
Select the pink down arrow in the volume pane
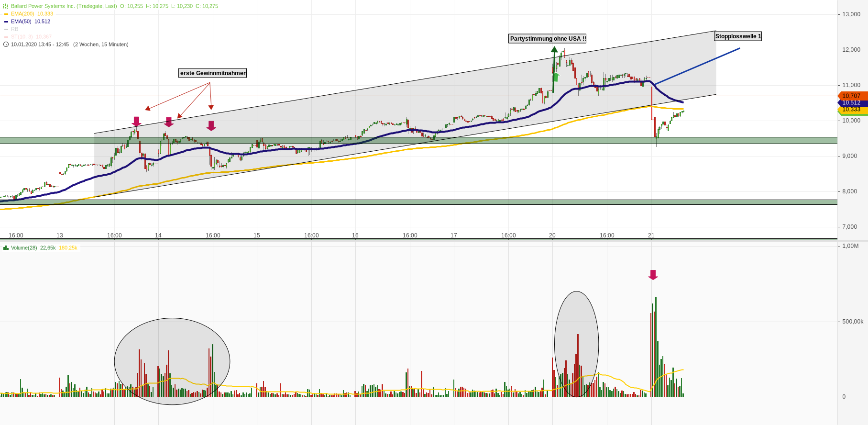click(653, 275)
